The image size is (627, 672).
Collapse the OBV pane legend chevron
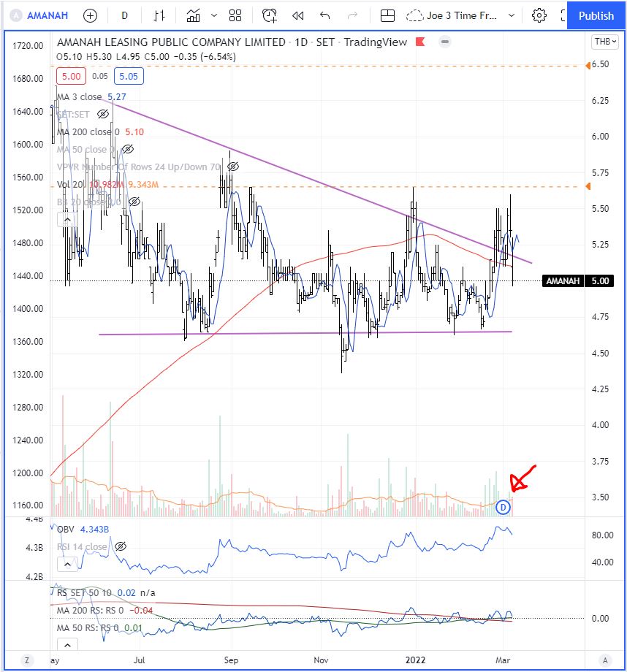[67, 565]
